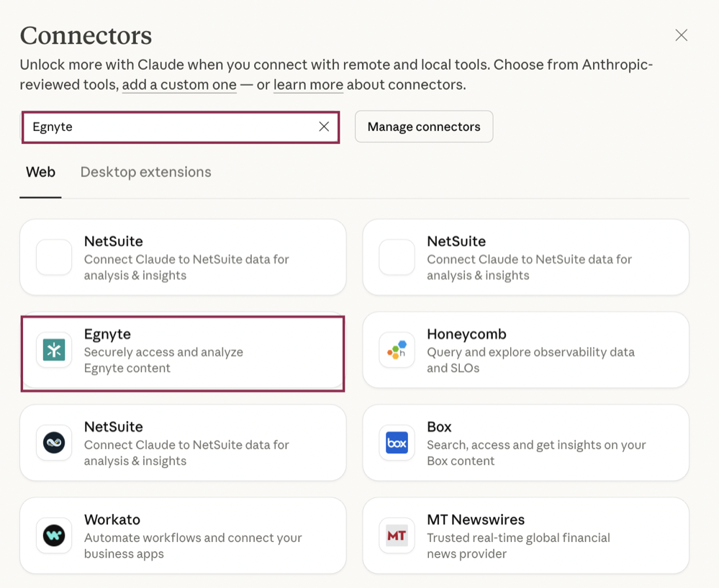Click the dark NetSuite infinity logo icon
The width and height of the screenshot is (719, 588).
[x=54, y=443]
